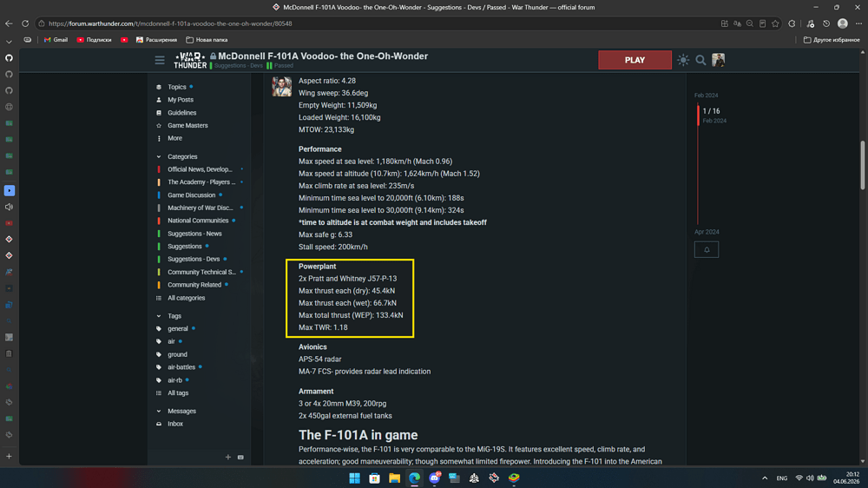
Task: Open the Machinery of War Discussion category
Action: tap(200, 208)
